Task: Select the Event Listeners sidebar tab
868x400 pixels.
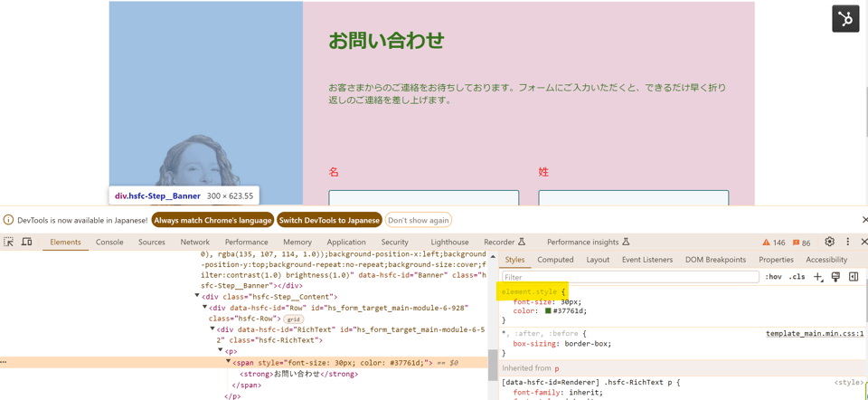Action: pos(647,260)
